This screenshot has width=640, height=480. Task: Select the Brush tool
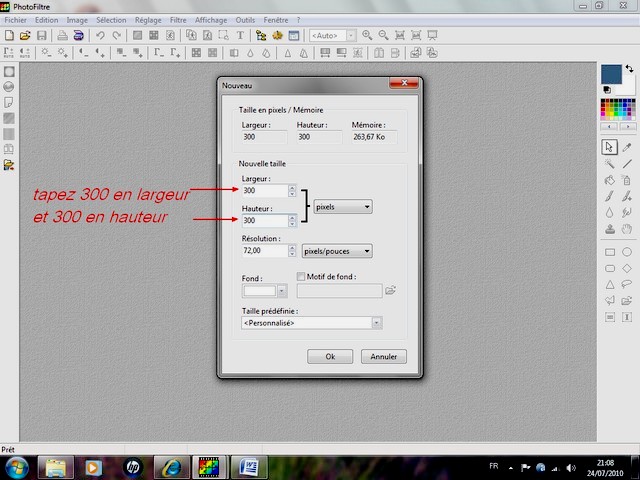[x=609, y=196]
